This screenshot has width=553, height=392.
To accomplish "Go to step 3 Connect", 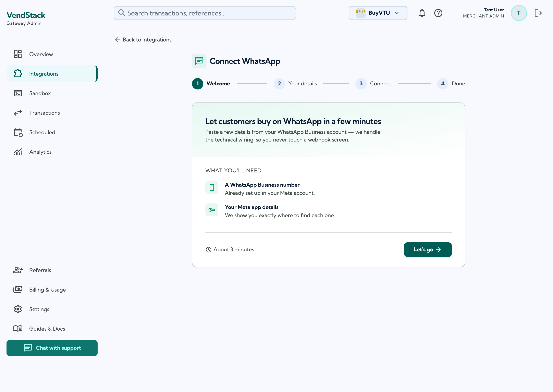I will 373,84.
